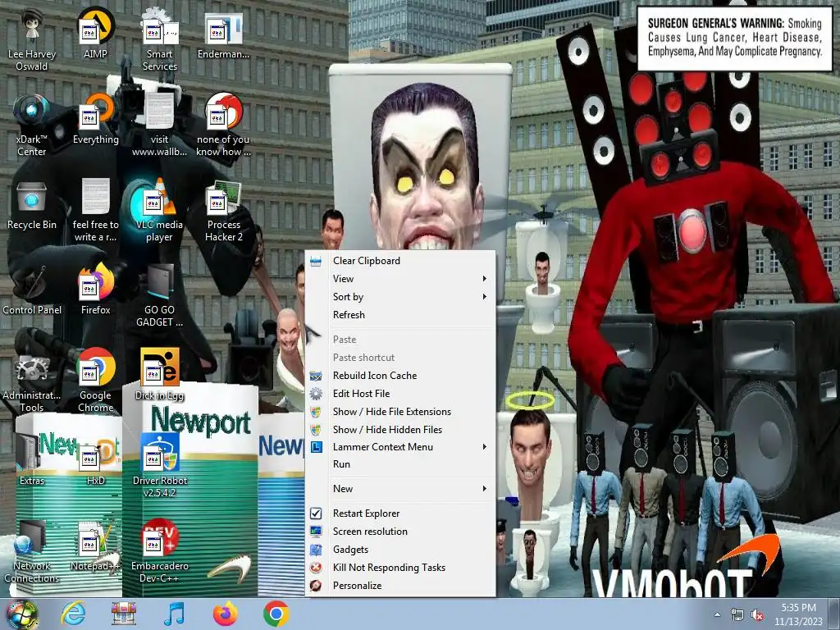
Task: Click the network tray icon
Action: 737,615
